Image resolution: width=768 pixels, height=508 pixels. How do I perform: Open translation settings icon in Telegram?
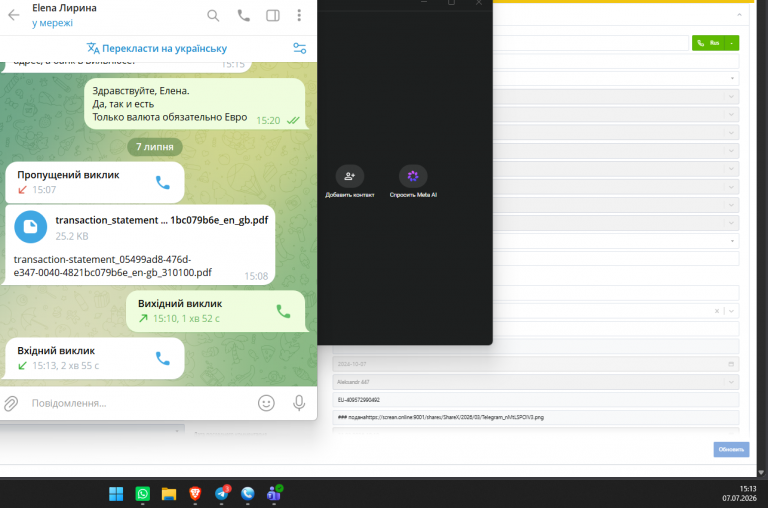(x=299, y=48)
